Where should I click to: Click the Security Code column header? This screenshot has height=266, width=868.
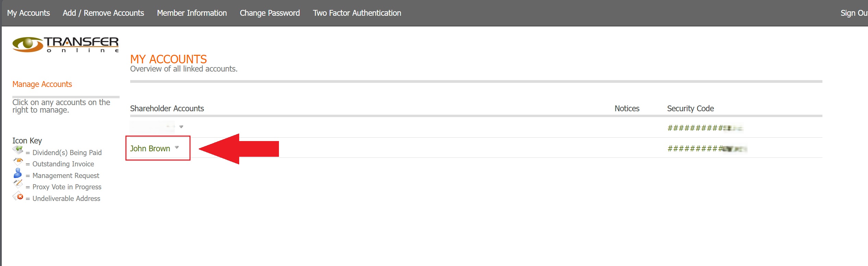point(690,109)
